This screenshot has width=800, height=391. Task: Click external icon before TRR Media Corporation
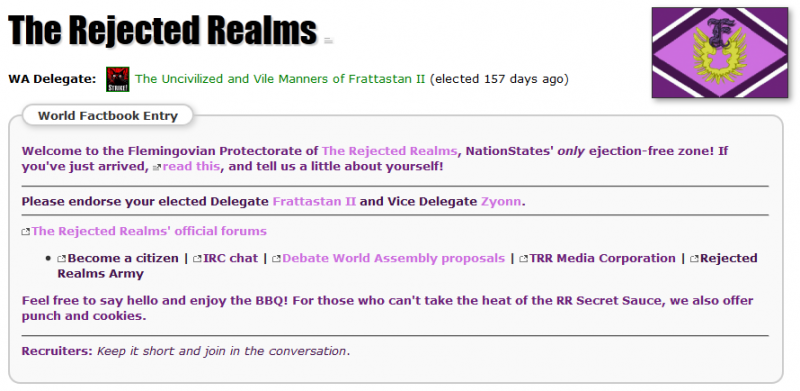(x=523, y=259)
